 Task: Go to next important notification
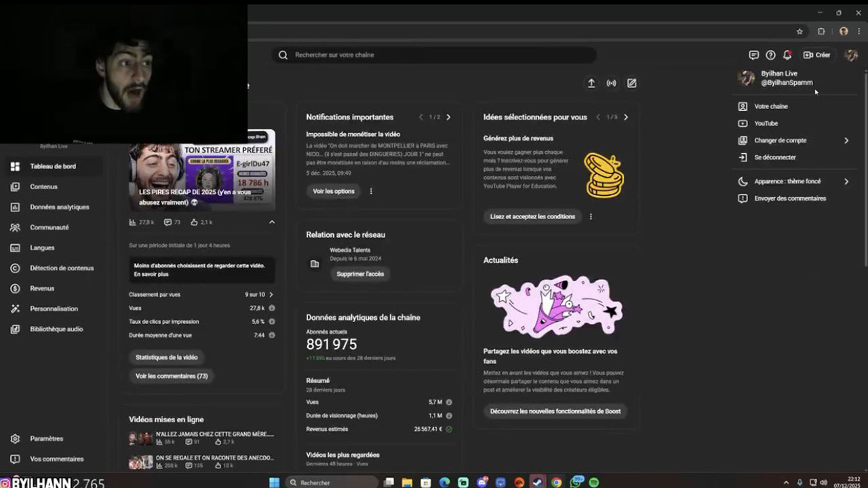pos(448,117)
